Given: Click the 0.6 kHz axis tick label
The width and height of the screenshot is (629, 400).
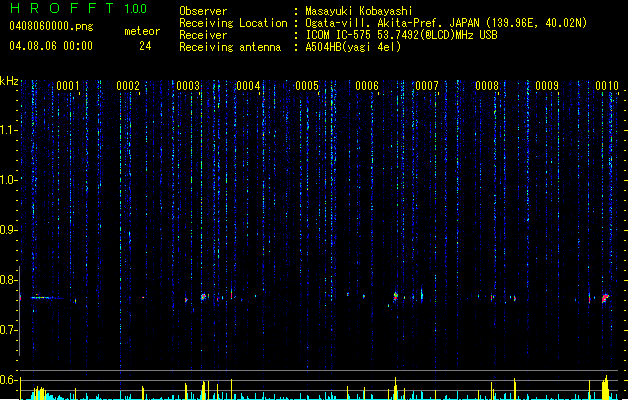Looking at the screenshot, I should (8, 380).
